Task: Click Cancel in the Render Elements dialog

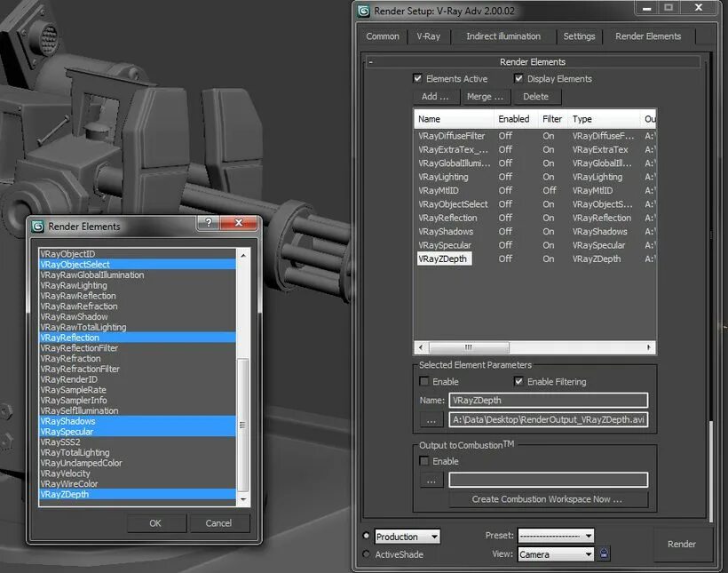Action: tap(218, 523)
